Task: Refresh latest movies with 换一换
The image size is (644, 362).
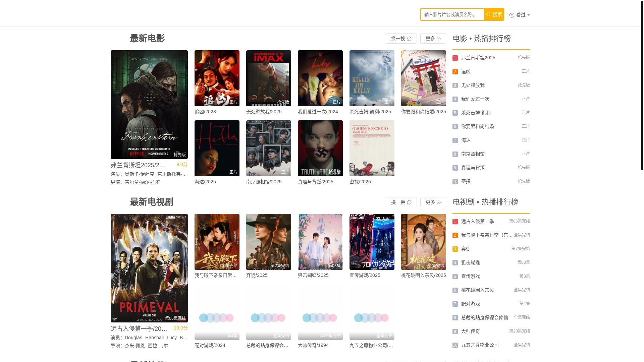Action: (x=401, y=39)
